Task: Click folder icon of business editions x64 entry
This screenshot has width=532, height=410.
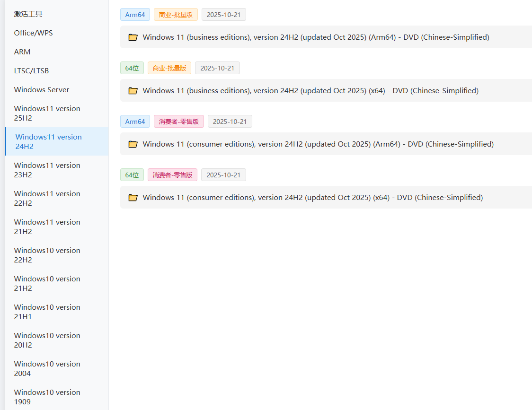Action: coord(133,91)
